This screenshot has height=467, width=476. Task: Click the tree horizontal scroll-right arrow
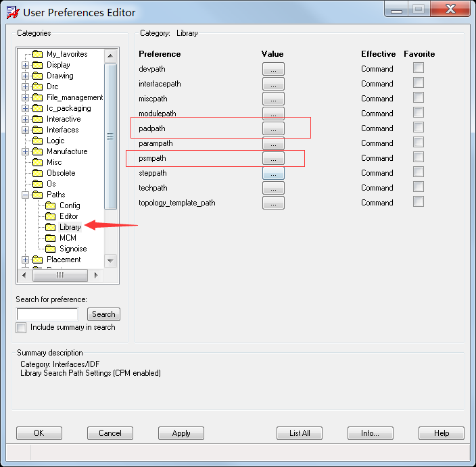point(96,275)
